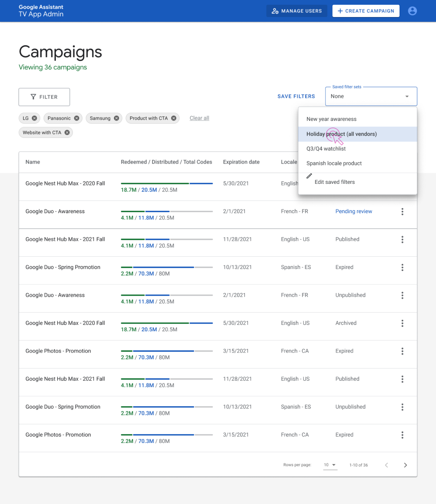Open the Rows per page dropdown
This screenshot has height=504, width=436.
(x=330, y=465)
